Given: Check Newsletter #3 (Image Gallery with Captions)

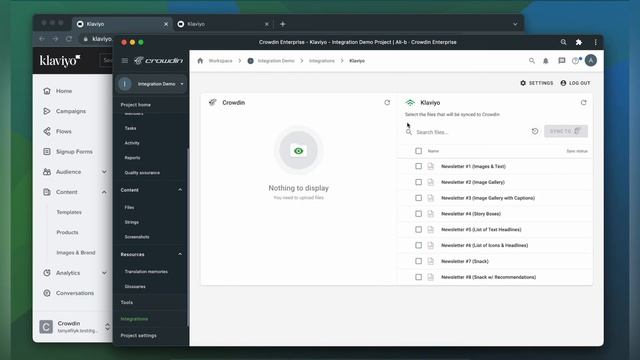Looking at the screenshot, I should tap(418, 198).
